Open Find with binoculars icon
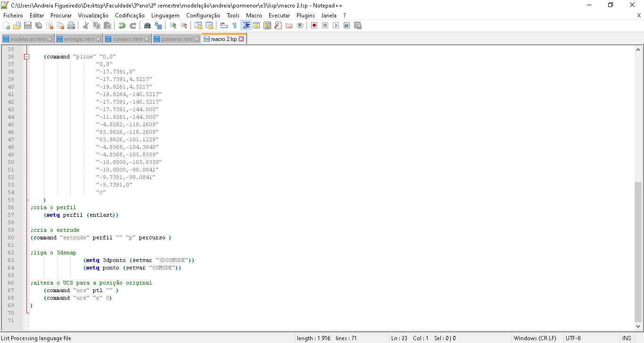Image resolution: width=644 pixels, height=343 pixels. (148, 25)
